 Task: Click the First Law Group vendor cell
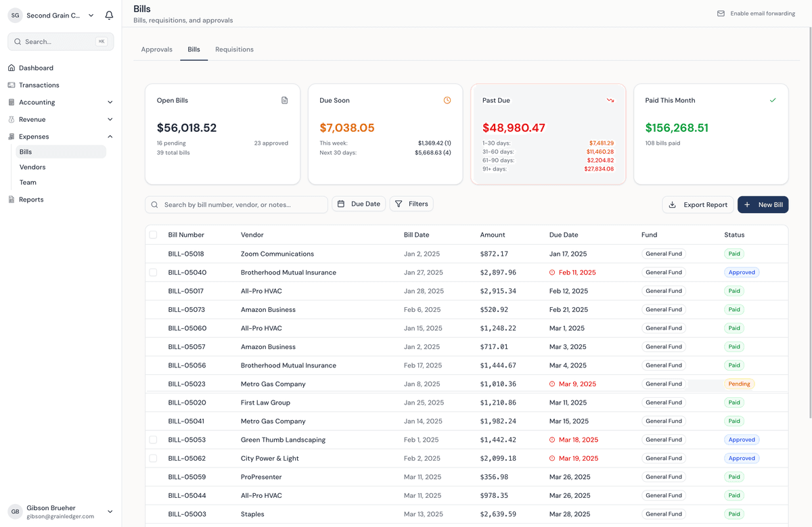[265, 403]
